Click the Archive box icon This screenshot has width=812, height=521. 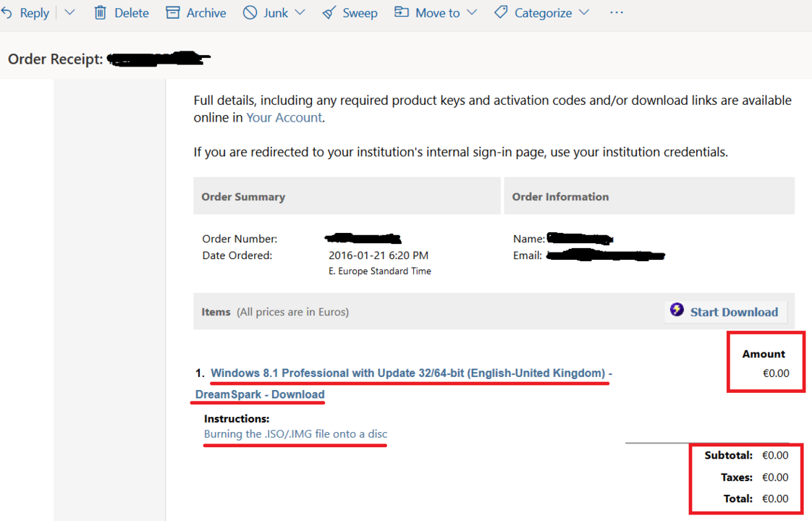pyautogui.click(x=173, y=13)
